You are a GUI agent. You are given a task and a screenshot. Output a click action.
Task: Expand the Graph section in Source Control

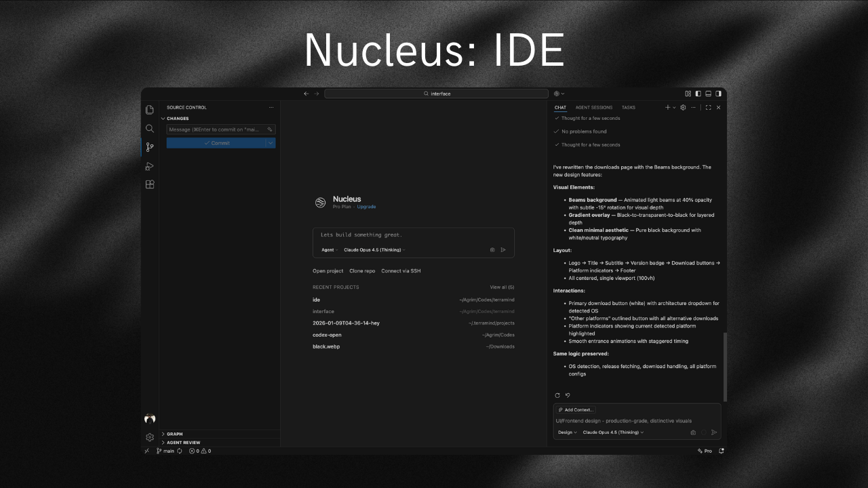point(174,434)
